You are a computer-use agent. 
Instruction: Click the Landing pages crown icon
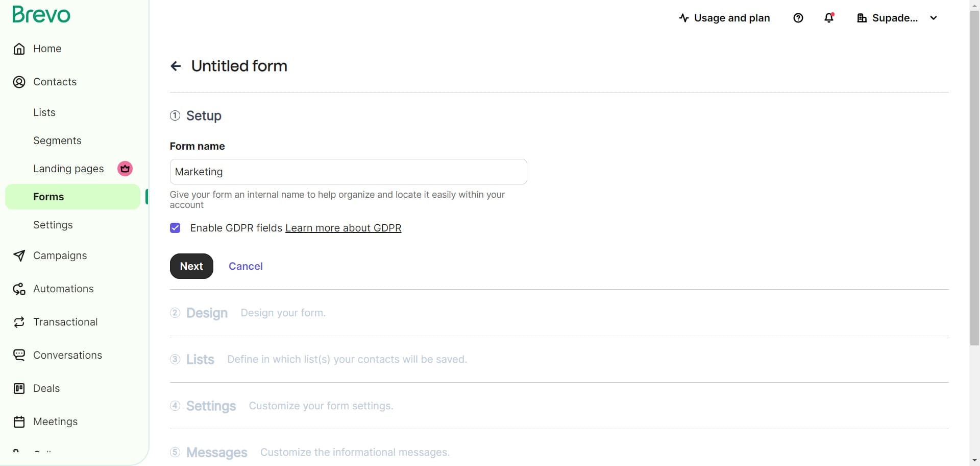(x=125, y=169)
